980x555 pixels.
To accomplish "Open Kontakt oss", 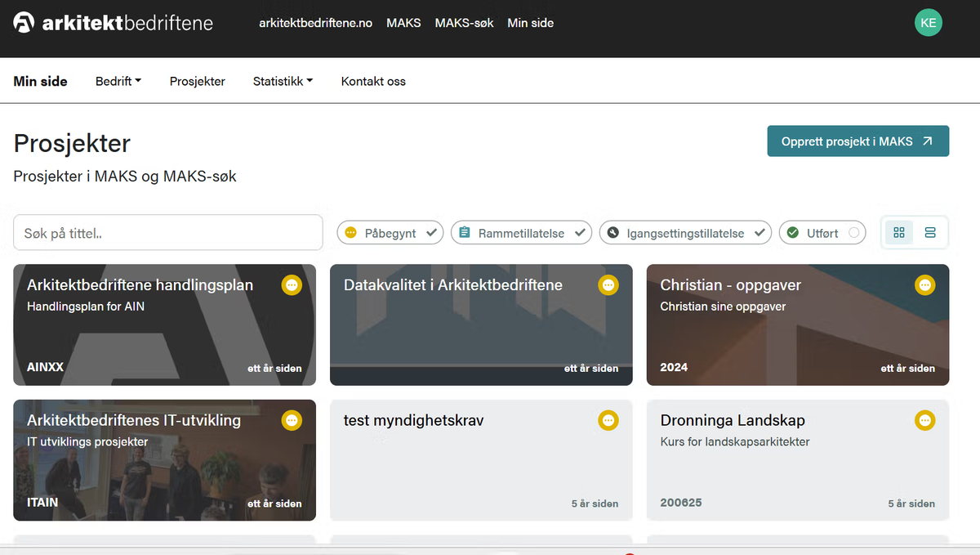I will (372, 81).
